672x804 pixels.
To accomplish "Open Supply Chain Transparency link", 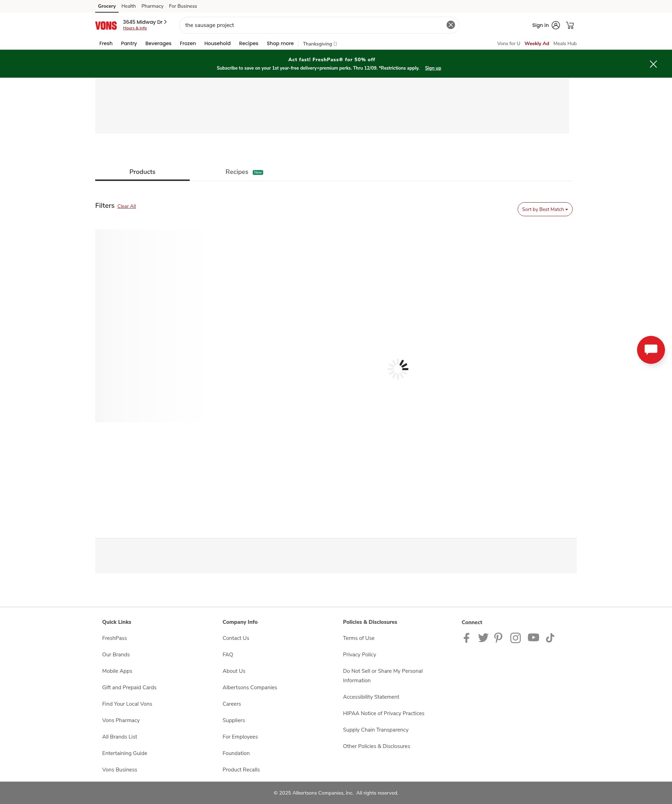I will tap(376, 730).
